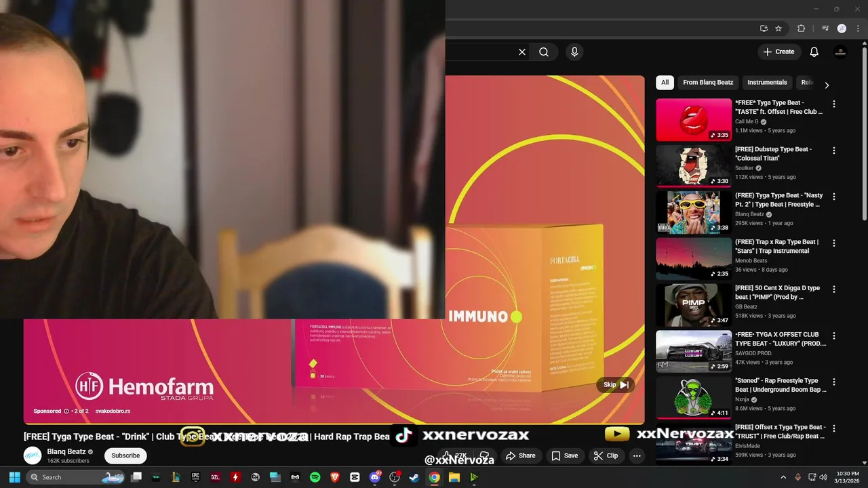Open more actions menu beside Clip
Image resolution: width=868 pixels, height=488 pixels.
637,455
